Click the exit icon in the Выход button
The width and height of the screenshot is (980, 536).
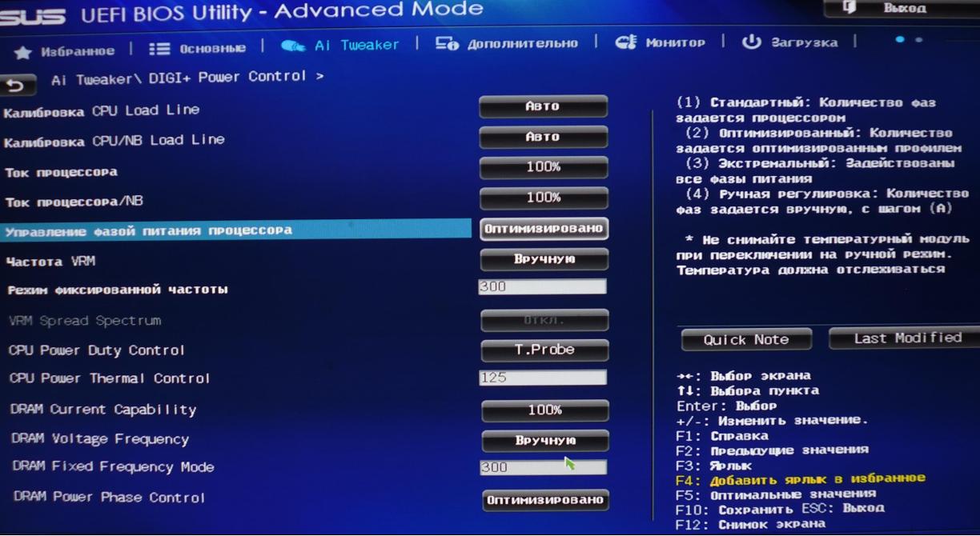(851, 8)
